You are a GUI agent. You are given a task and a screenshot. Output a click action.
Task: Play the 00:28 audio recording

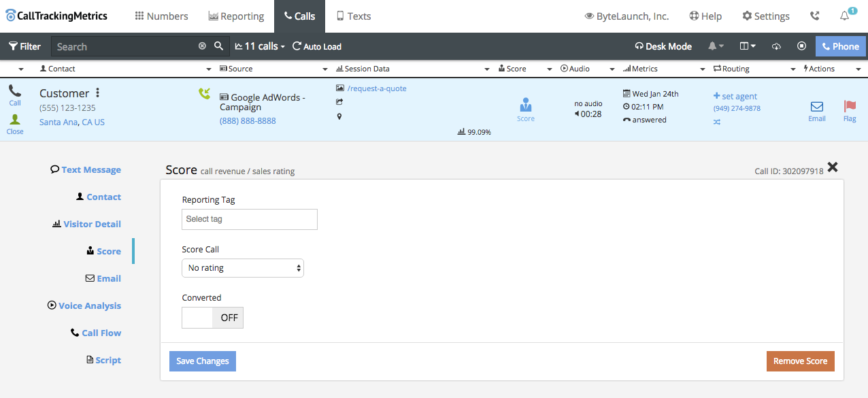pos(588,114)
